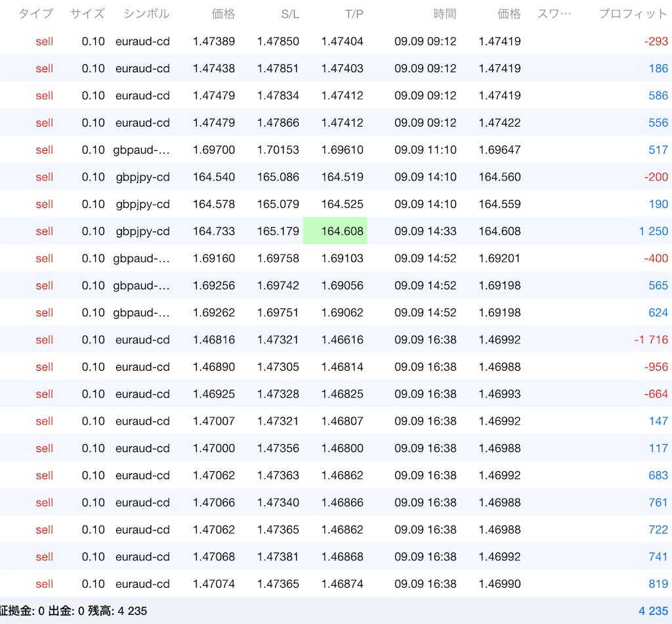This screenshot has height=624, width=672.
Task: Click the S/L value 1.47834
Action: click(278, 95)
